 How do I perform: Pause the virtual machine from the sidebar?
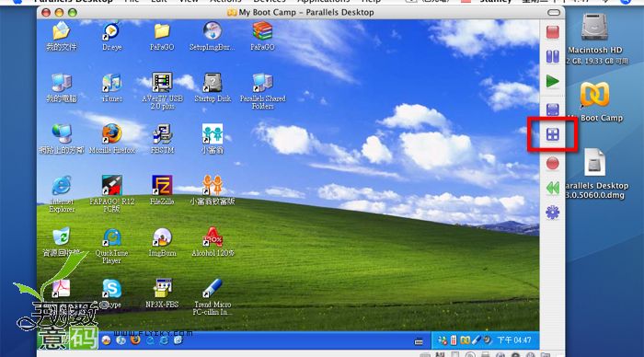552,57
